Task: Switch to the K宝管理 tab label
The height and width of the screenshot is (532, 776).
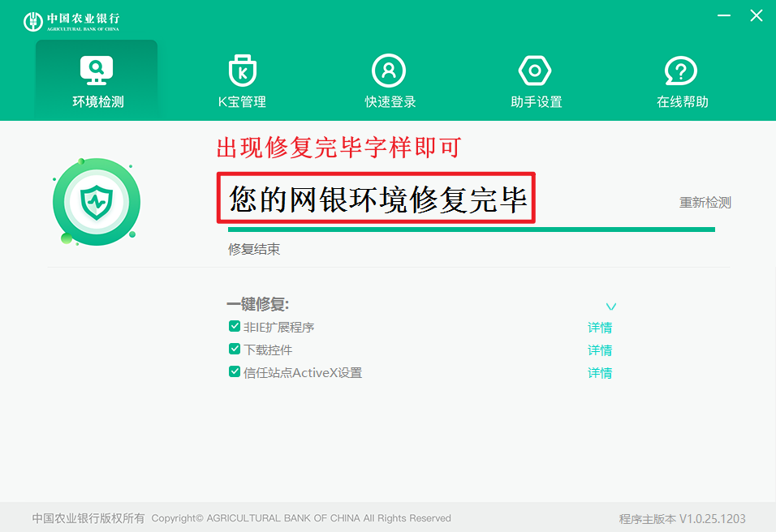Action: (x=242, y=102)
